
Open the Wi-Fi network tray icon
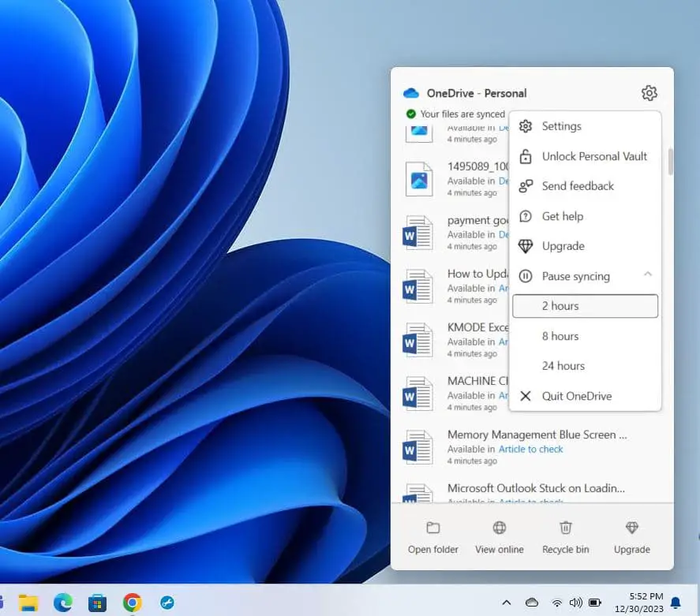click(x=556, y=603)
